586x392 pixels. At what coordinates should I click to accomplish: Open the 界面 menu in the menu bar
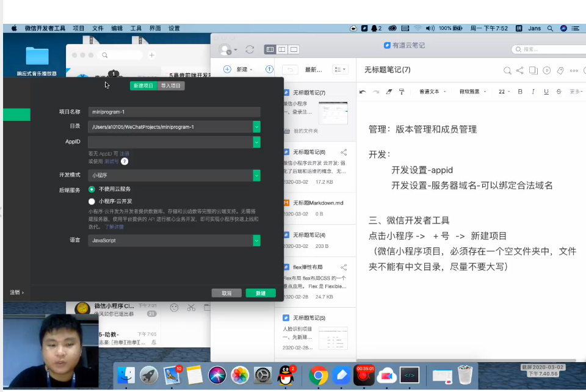pos(154,29)
